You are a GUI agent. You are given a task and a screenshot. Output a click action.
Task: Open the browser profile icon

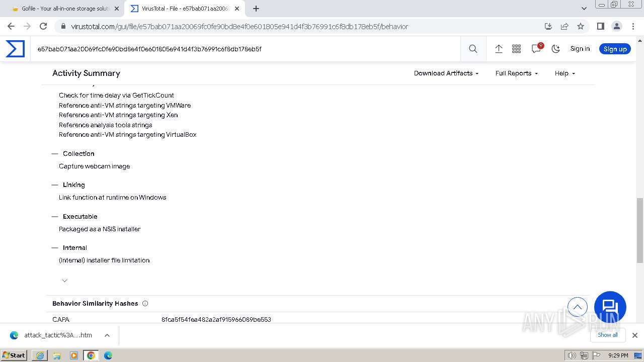click(x=616, y=26)
